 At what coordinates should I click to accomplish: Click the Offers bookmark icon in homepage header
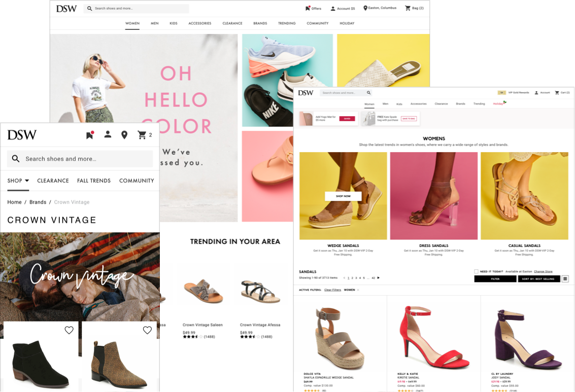308,8
